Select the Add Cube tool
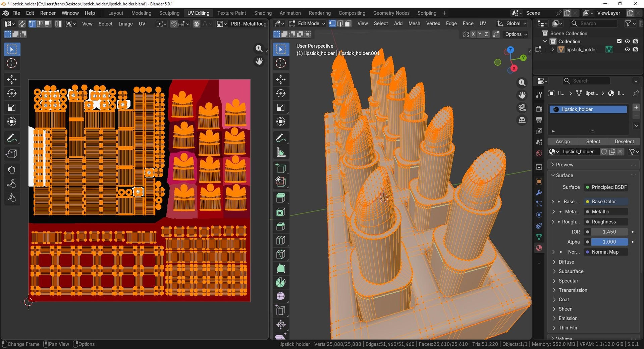Viewport: 644px width, 349px height. 281,168
